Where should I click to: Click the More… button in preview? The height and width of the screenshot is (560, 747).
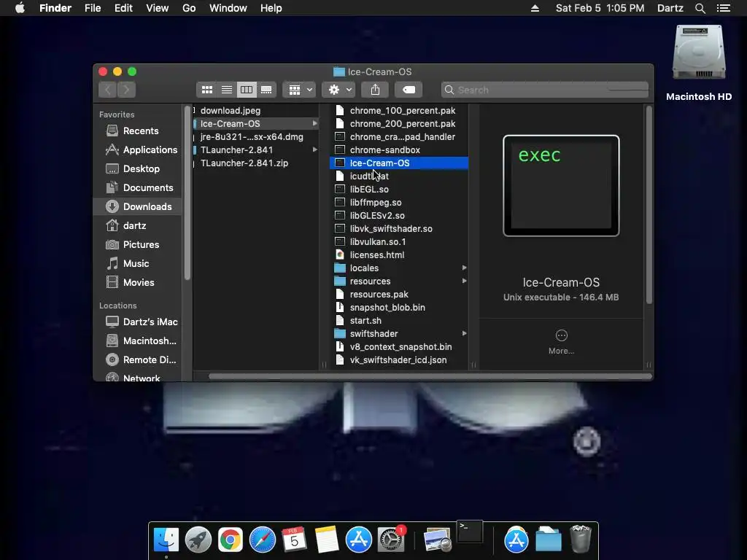click(561, 343)
